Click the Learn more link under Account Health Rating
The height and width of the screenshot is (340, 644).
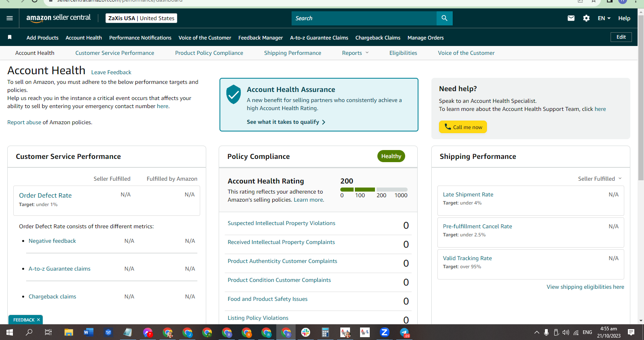(309, 200)
